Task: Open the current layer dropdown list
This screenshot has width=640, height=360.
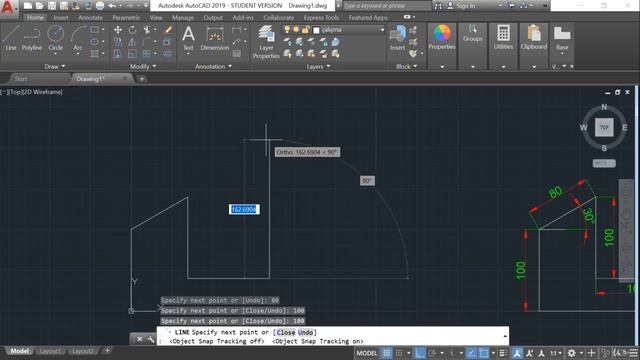Action: [x=382, y=30]
